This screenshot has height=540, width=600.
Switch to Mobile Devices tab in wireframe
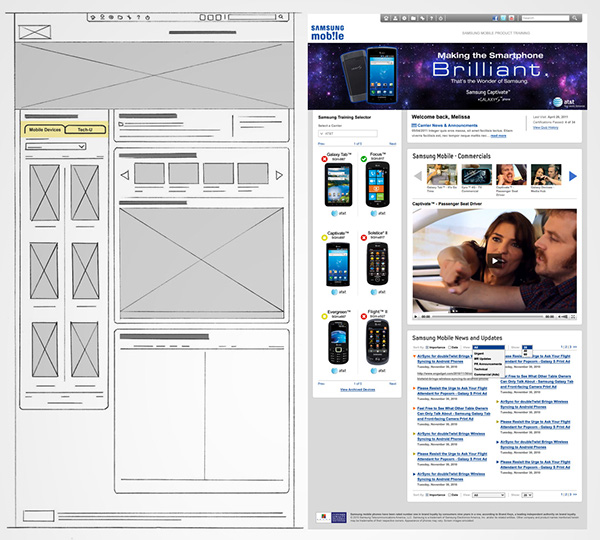45,130
